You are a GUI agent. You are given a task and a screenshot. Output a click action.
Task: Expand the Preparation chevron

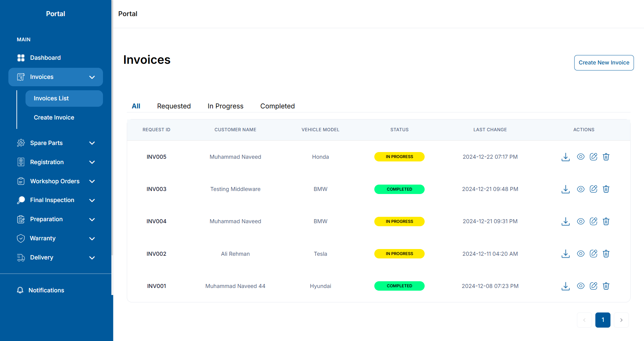92,220
